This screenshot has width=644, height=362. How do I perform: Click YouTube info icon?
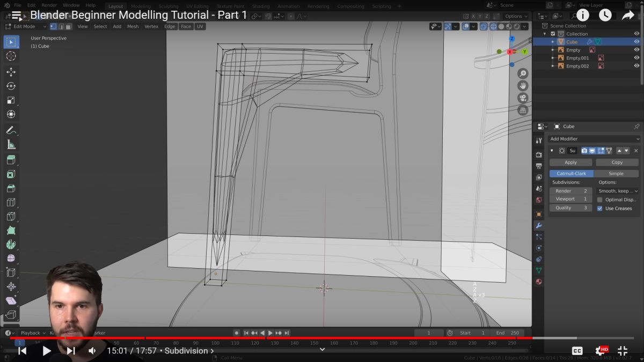click(x=582, y=15)
